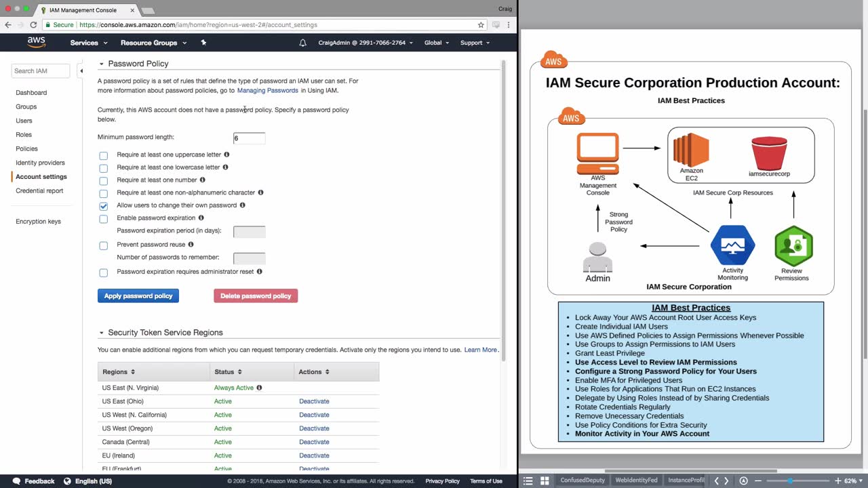
Task: Open Users in the IAM sidebar
Action: 24,121
